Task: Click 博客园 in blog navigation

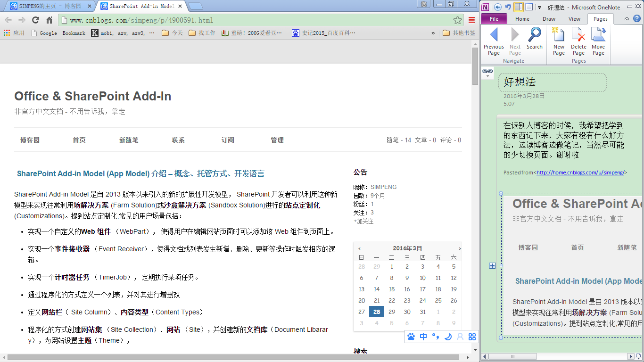Action: [30, 140]
